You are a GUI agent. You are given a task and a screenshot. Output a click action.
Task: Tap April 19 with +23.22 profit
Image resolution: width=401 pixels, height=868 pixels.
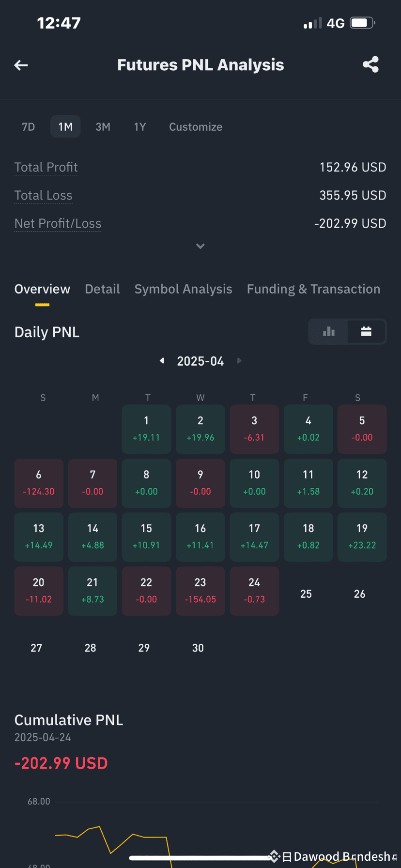tap(362, 537)
